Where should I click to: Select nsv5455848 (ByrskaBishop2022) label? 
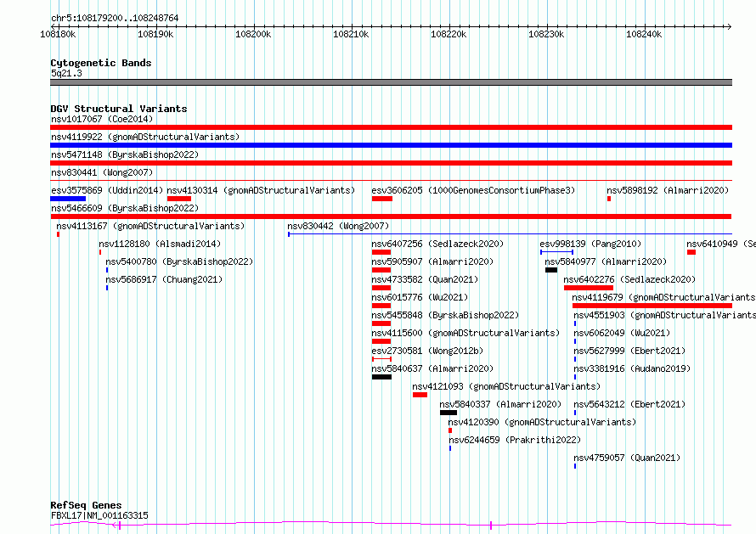(445, 315)
